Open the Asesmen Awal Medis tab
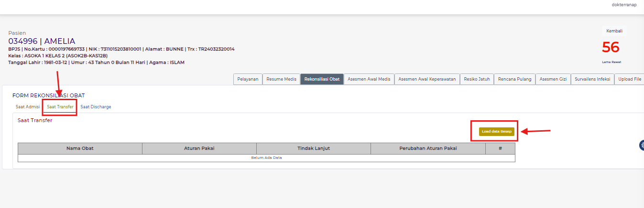The height and width of the screenshot is (208, 644). tap(369, 79)
